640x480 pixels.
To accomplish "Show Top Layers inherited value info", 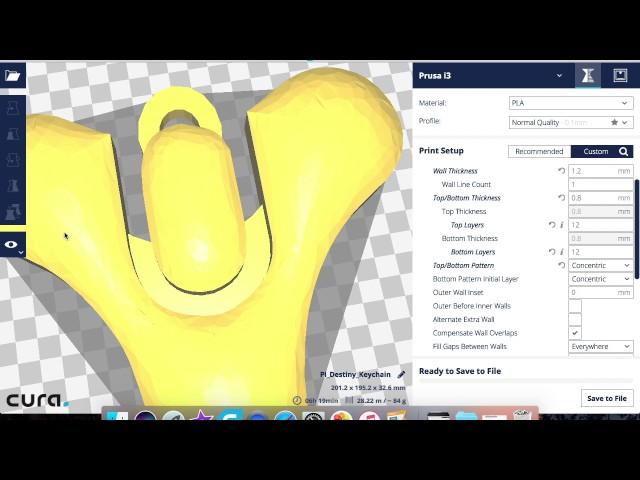I will [x=562, y=225].
